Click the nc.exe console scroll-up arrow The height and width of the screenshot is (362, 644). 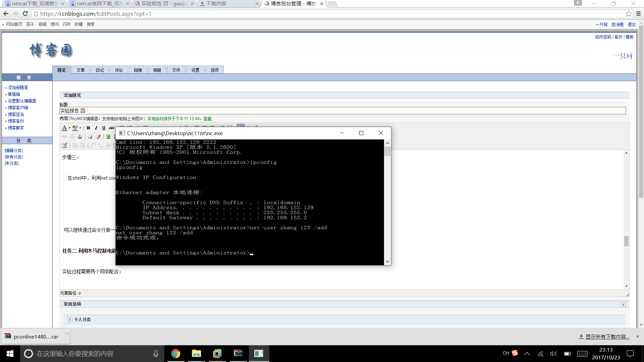point(387,143)
